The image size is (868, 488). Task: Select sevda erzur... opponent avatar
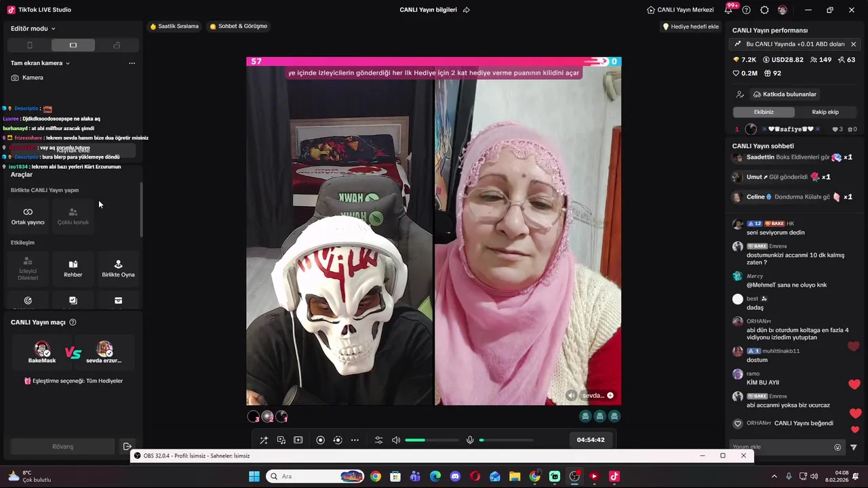point(104,352)
